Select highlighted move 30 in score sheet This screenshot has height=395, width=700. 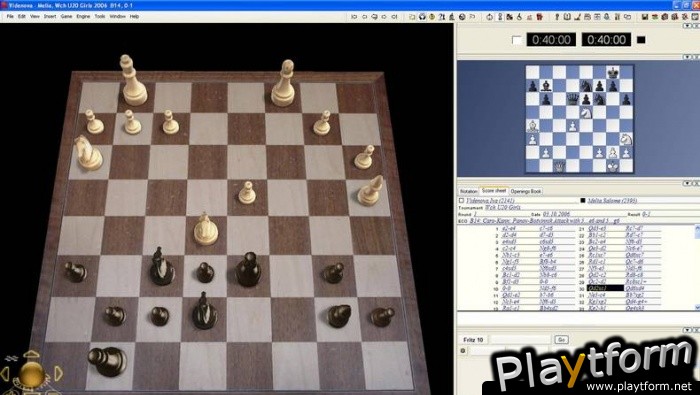605,288
